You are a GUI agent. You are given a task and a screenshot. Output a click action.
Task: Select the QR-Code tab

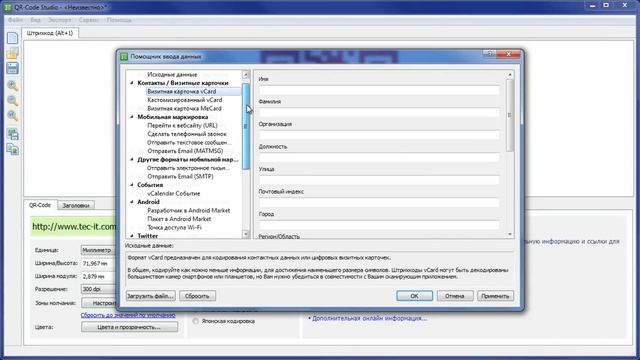[40, 205]
